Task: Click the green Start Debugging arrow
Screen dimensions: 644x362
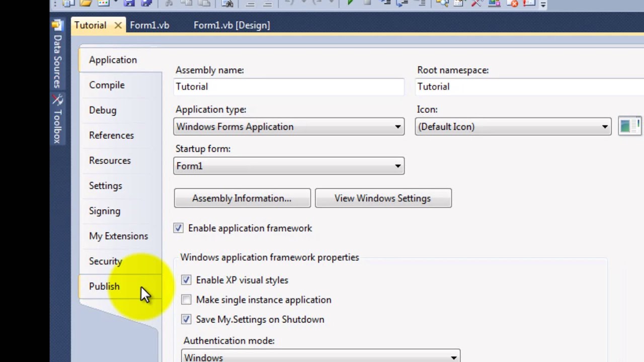Action: pos(351,3)
